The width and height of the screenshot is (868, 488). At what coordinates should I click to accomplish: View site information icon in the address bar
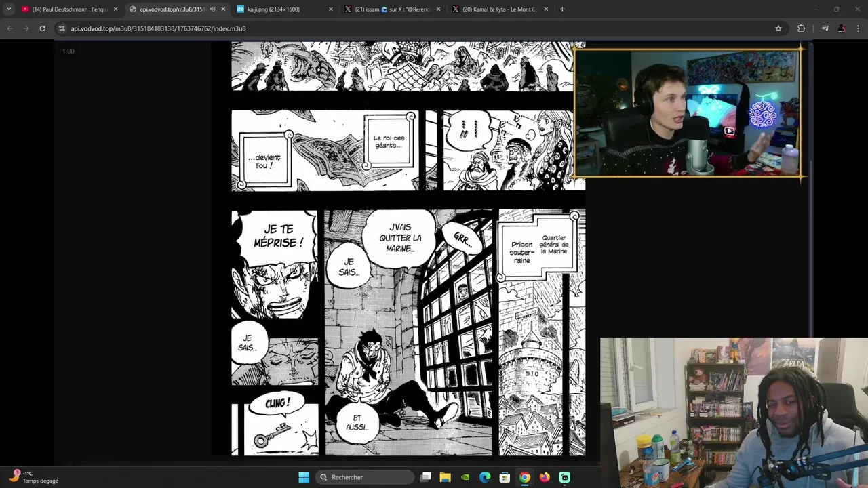pos(62,28)
